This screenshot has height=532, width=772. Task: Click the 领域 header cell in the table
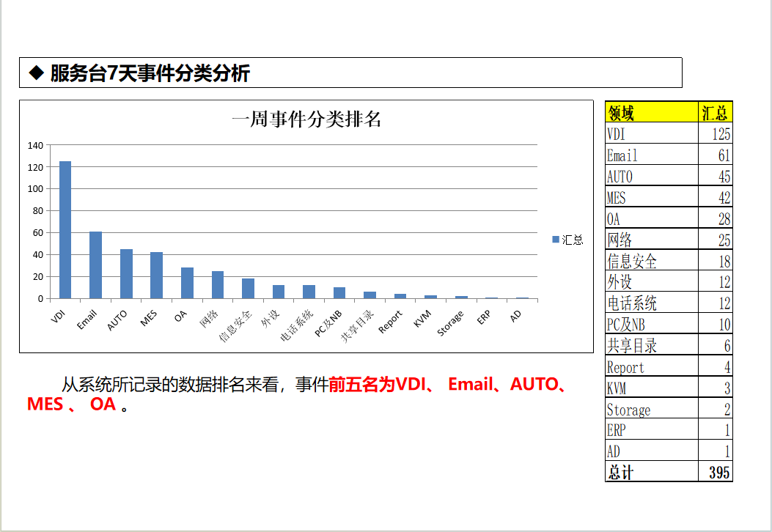(x=650, y=112)
